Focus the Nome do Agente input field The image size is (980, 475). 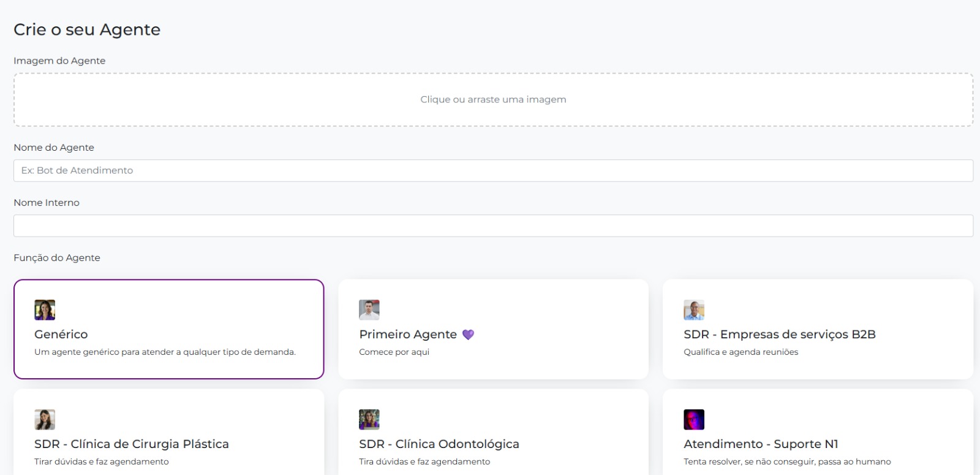tap(493, 170)
